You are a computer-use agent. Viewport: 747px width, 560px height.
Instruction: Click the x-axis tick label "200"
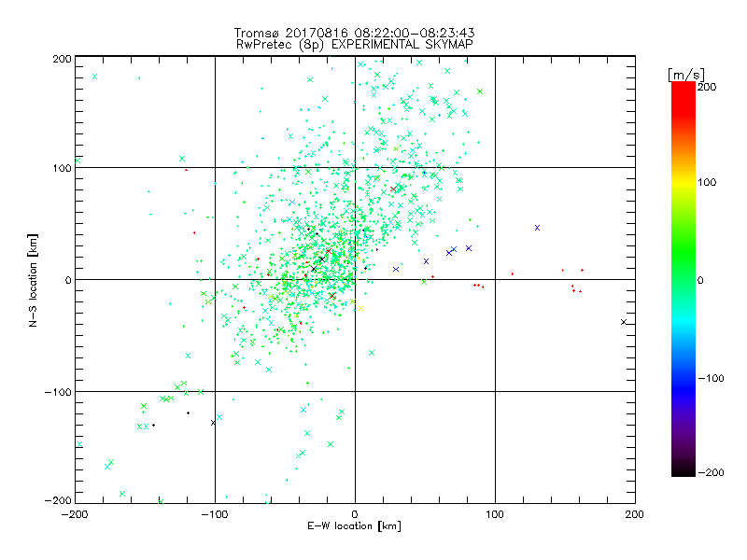635,514
